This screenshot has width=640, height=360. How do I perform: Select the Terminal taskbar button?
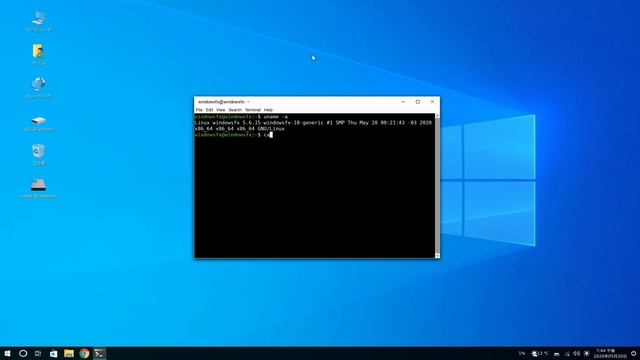pyautogui.click(x=100, y=353)
